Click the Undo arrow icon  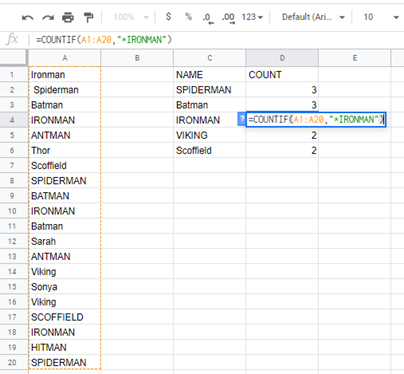click(x=27, y=17)
